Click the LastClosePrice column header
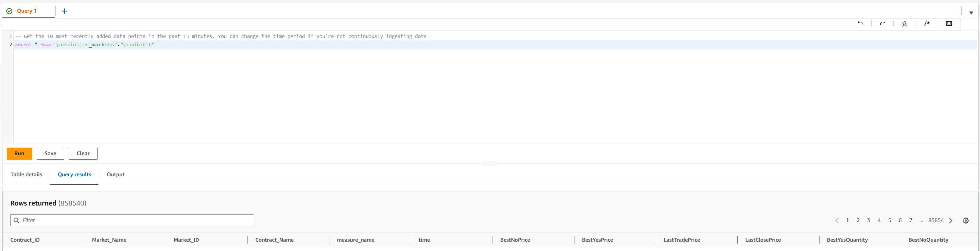Image resolution: width=980 pixels, height=251 pixels. tap(763, 240)
